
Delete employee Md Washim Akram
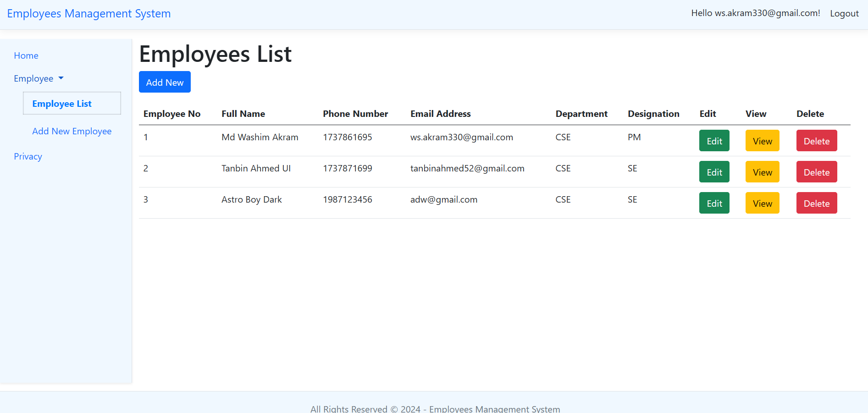pyautogui.click(x=816, y=141)
